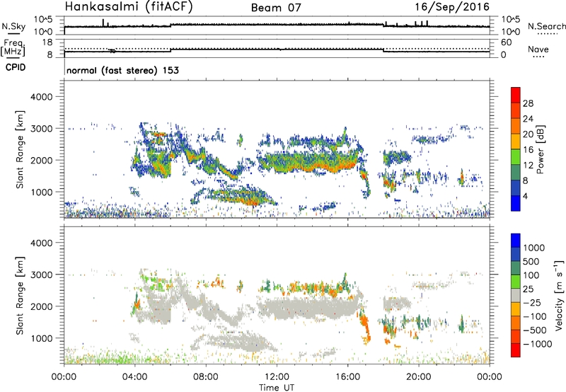The image size is (566, 392).
Task: Pick the light green segment of Velocity colorbar
Action: pyautogui.click(x=516, y=282)
